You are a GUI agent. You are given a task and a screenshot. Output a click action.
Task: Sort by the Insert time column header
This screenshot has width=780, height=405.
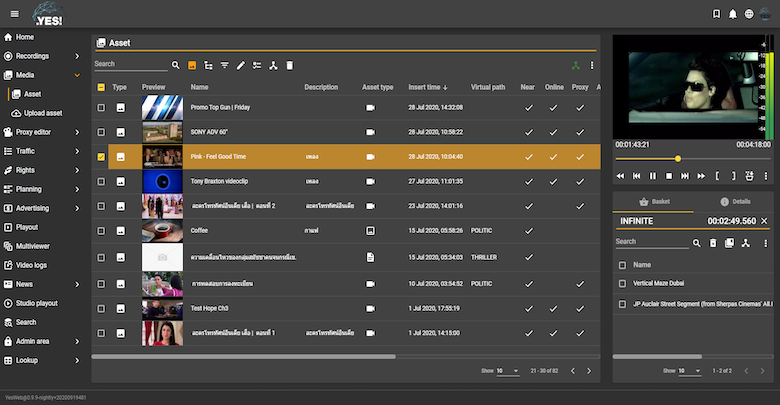tap(428, 87)
